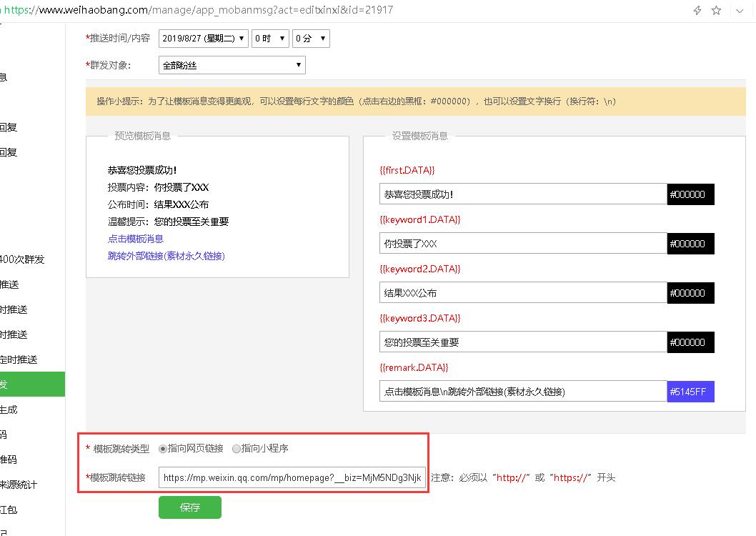The height and width of the screenshot is (536, 756).
Task: Click the {{remark.DATA}} red label
Action: point(414,367)
